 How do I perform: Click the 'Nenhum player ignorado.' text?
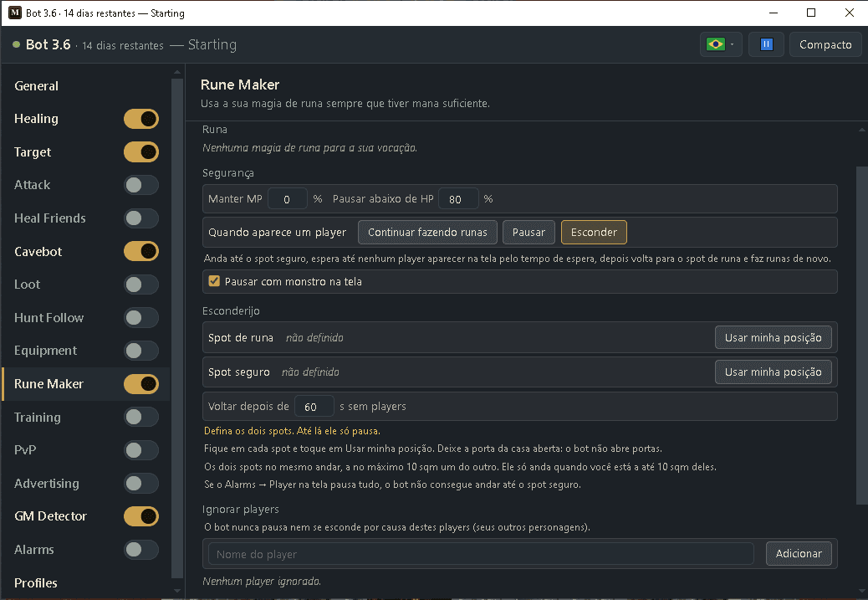coord(261,581)
